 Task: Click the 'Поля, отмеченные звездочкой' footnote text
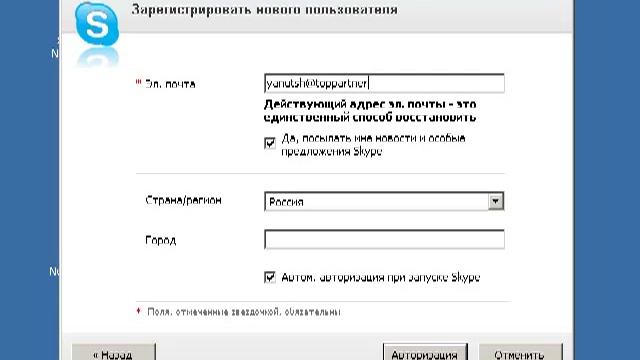click(244, 312)
